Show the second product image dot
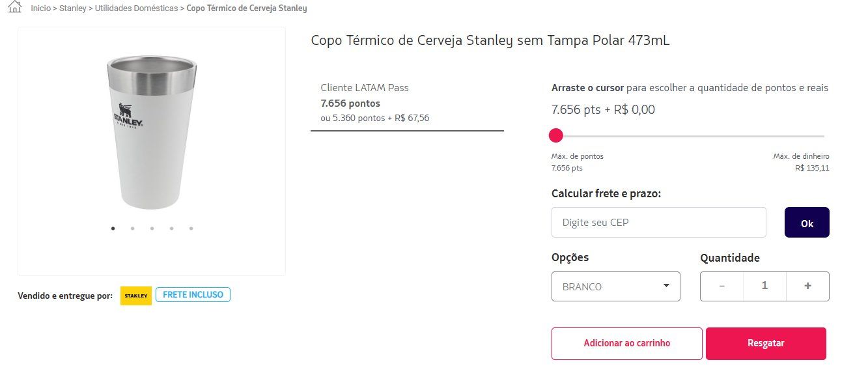Viewport: 868px width, 373px height. [x=132, y=228]
